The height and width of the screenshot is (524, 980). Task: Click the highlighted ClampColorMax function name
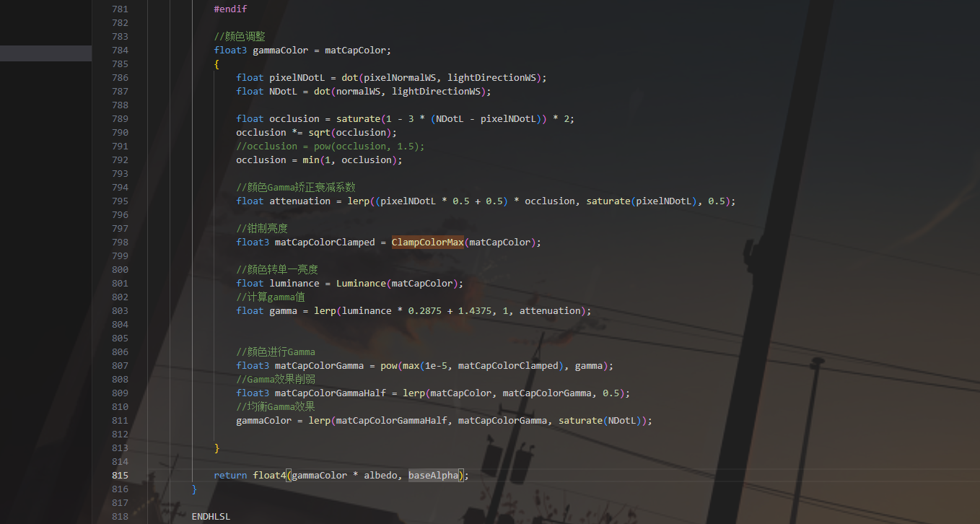pos(427,243)
